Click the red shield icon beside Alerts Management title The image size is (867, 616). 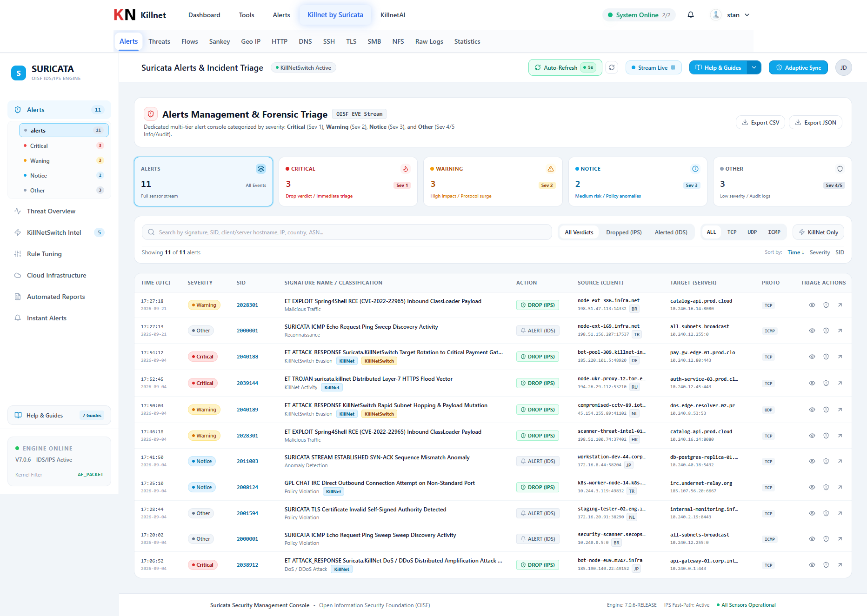tap(150, 114)
